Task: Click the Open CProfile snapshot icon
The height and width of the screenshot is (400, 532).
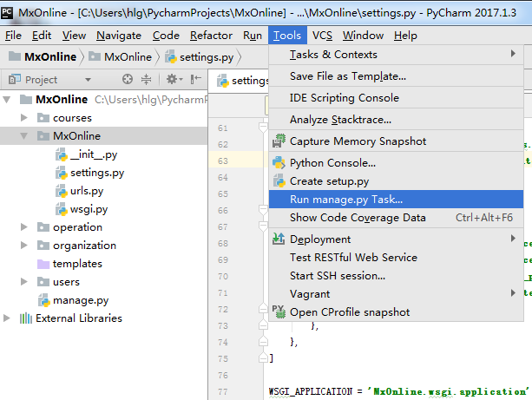Action: click(x=279, y=311)
